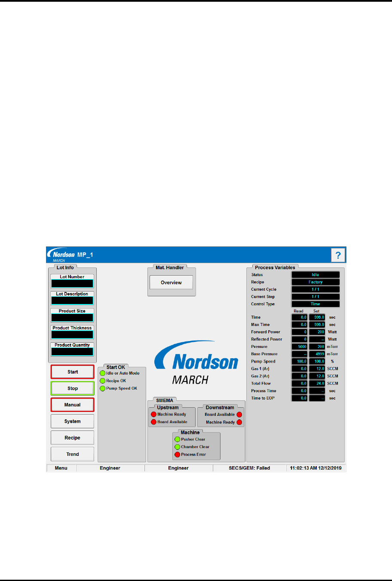Click Pump Speed read value 100.0

point(300,361)
